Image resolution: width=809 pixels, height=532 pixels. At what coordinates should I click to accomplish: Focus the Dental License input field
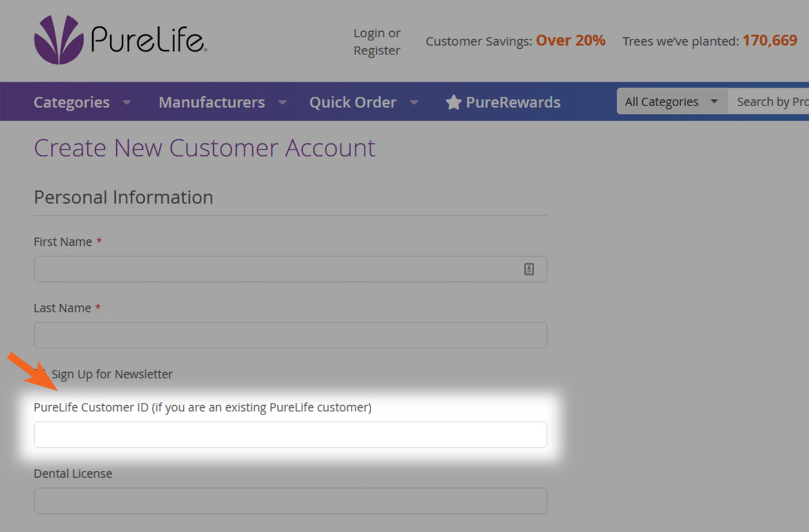(291, 501)
